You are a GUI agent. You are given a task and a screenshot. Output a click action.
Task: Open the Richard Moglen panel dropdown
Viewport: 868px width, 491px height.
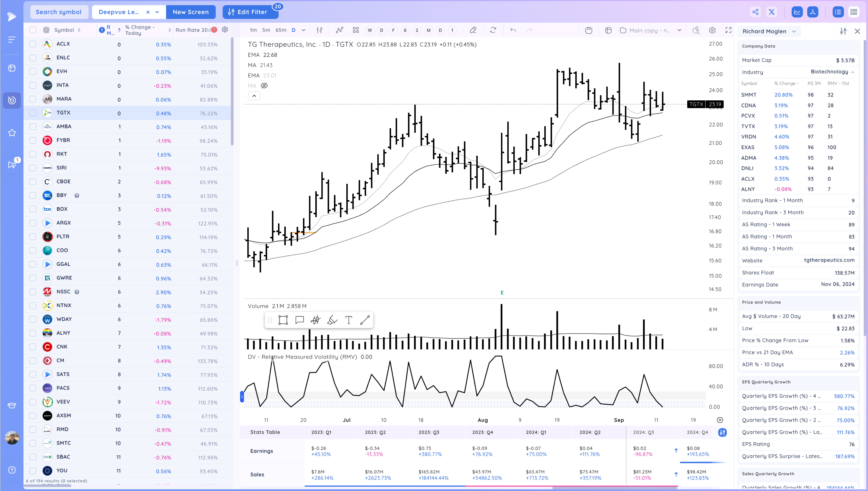[x=794, y=31]
